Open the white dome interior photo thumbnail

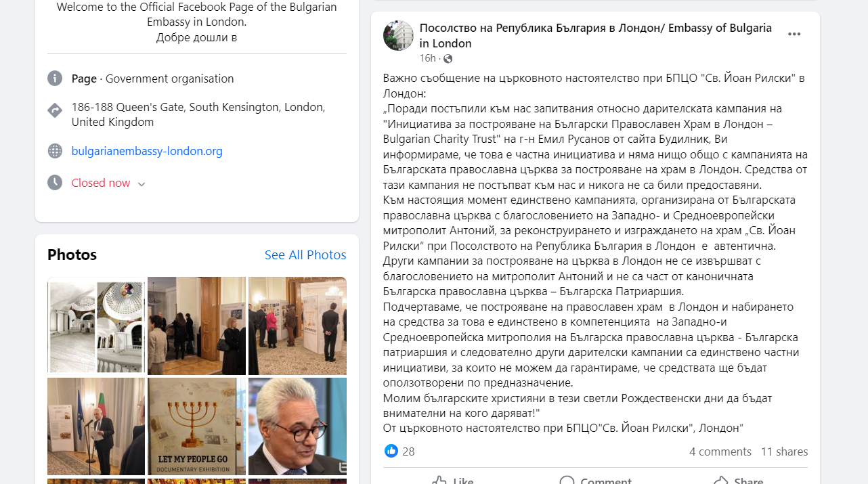click(x=96, y=326)
